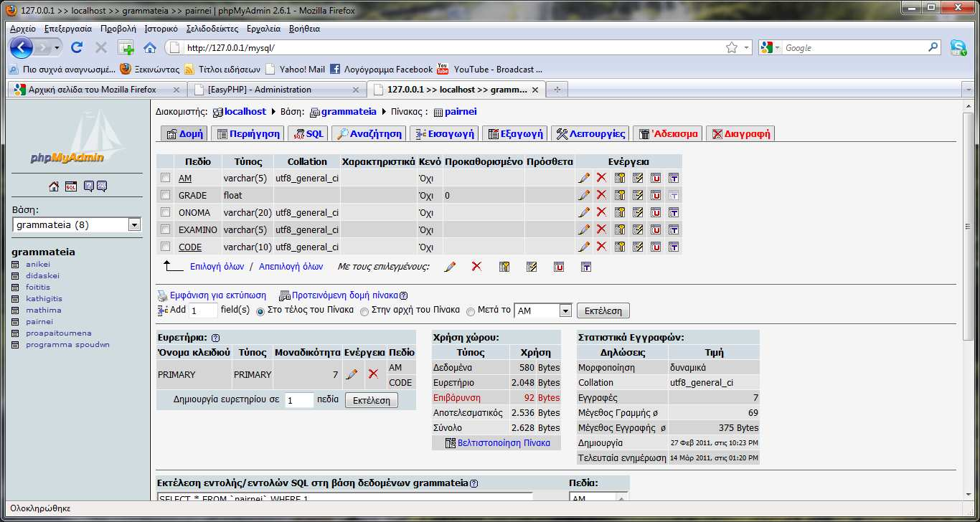Screen dimensions: 980x522
Task: Click index creation columns number input
Action: pos(299,400)
